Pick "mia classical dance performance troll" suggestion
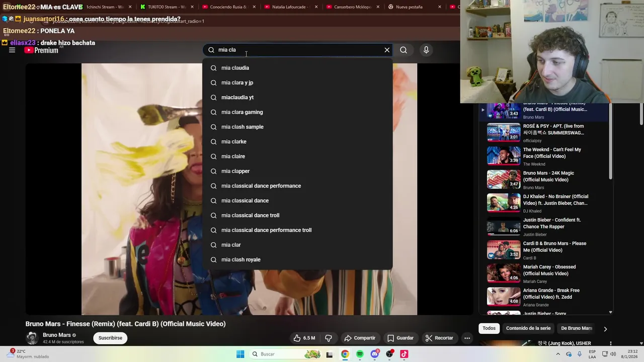 (x=297, y=230)
